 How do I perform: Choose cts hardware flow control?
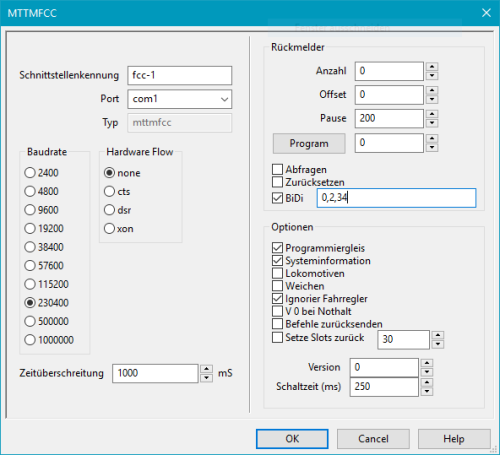(117, 192)
